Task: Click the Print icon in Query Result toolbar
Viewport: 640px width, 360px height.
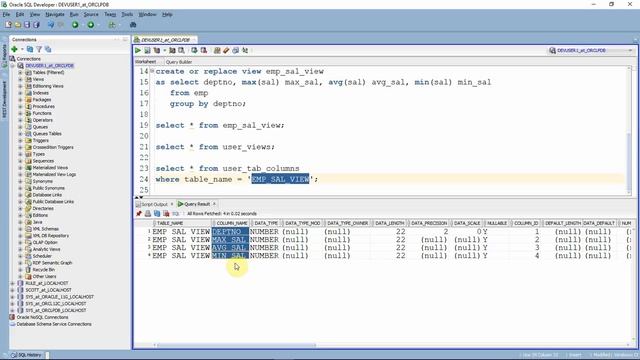Action: point(148,213)
